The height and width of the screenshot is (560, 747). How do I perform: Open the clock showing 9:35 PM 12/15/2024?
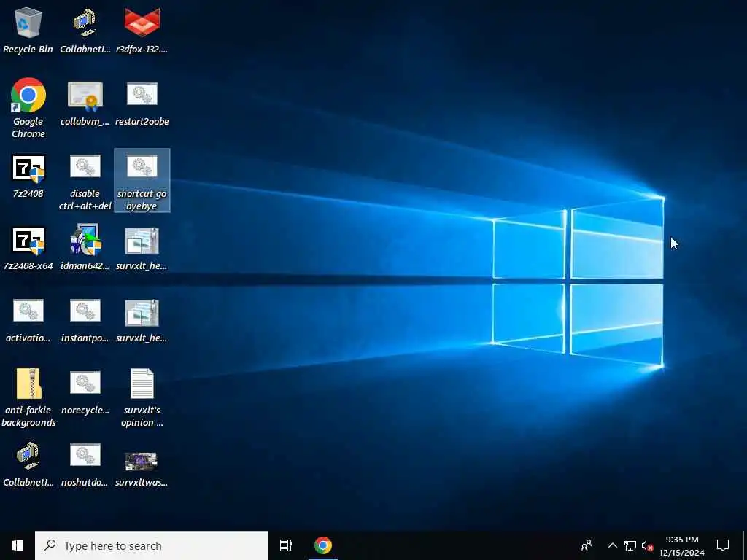tap(682, 545)
